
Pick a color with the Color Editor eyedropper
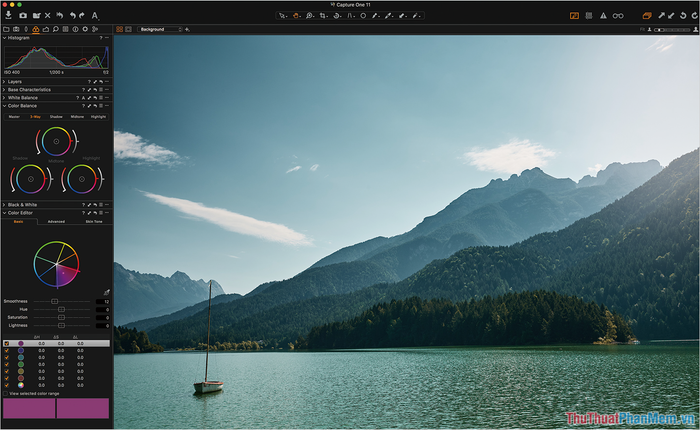(x=106, y=291)
